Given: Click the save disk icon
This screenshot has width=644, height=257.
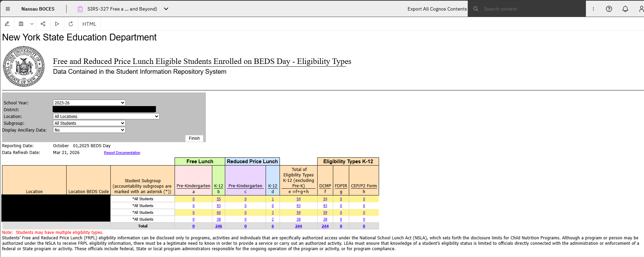Looking at the screenshot, I should click(x=21, y=24).
